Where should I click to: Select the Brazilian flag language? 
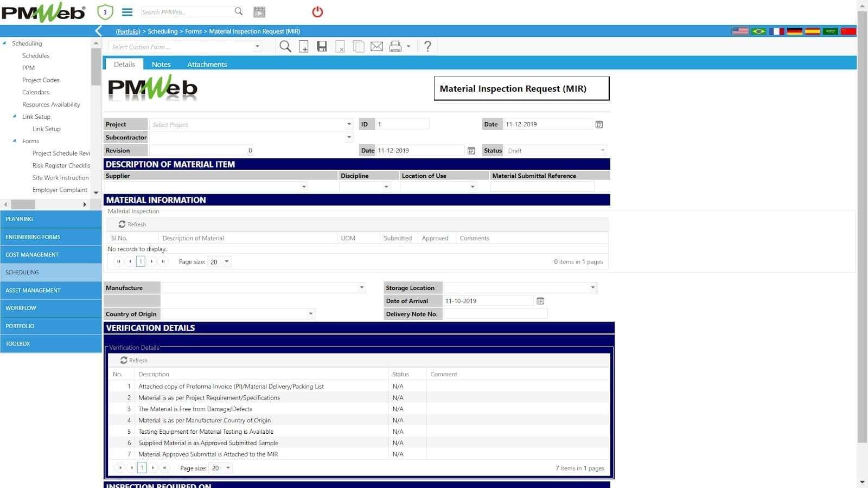tap(758, 31)
